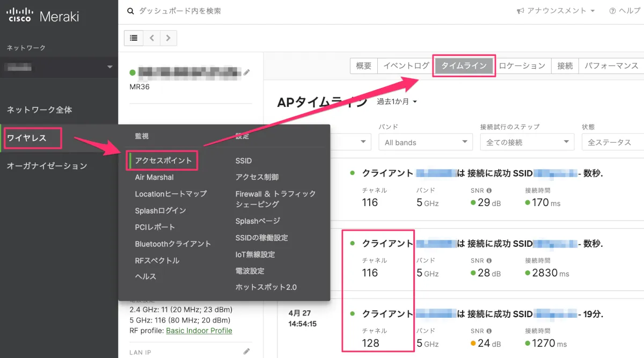Select the タイムライン tab

pos(464,65)
